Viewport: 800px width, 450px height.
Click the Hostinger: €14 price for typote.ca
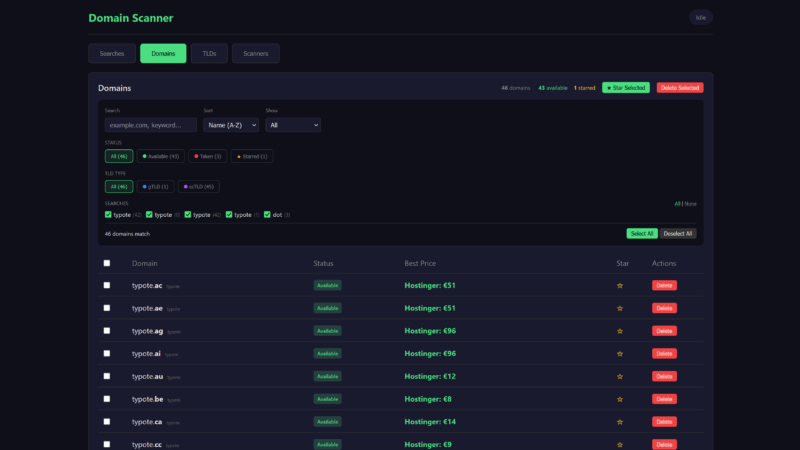(430, 422)
